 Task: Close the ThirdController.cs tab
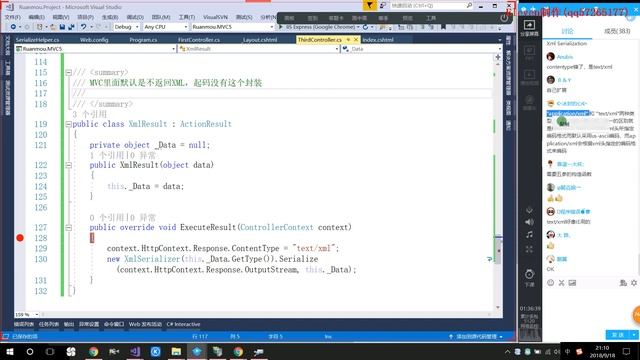[356, 40]
